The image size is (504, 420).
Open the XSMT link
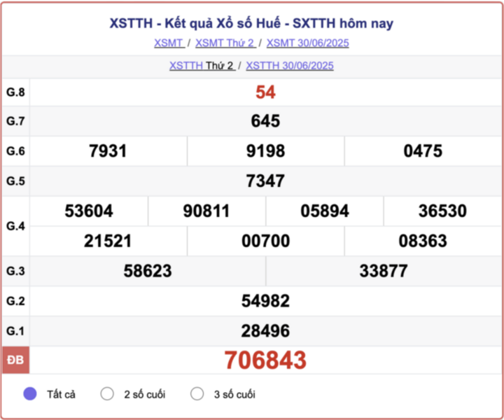[169, 43]
